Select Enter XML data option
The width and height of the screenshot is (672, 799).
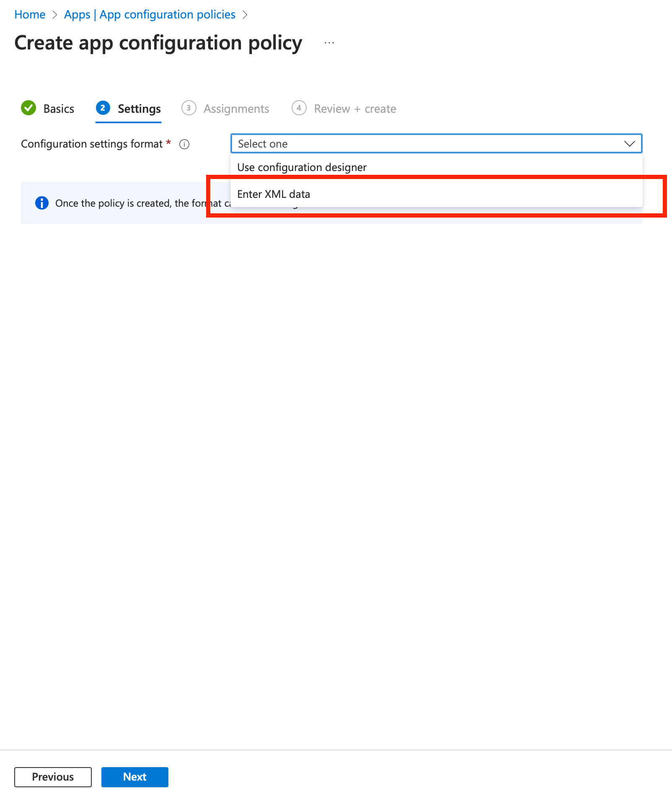coord(274,194)
